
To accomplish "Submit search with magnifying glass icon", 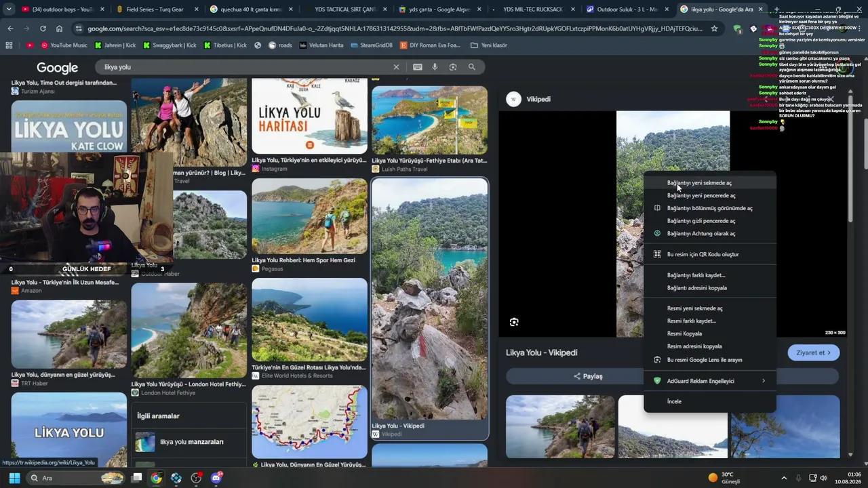I will pos(471,67).
